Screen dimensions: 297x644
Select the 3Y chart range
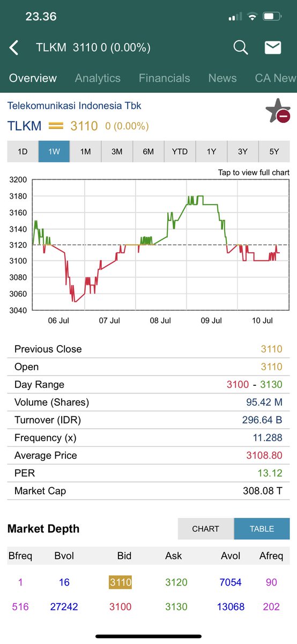pos(243,151)
